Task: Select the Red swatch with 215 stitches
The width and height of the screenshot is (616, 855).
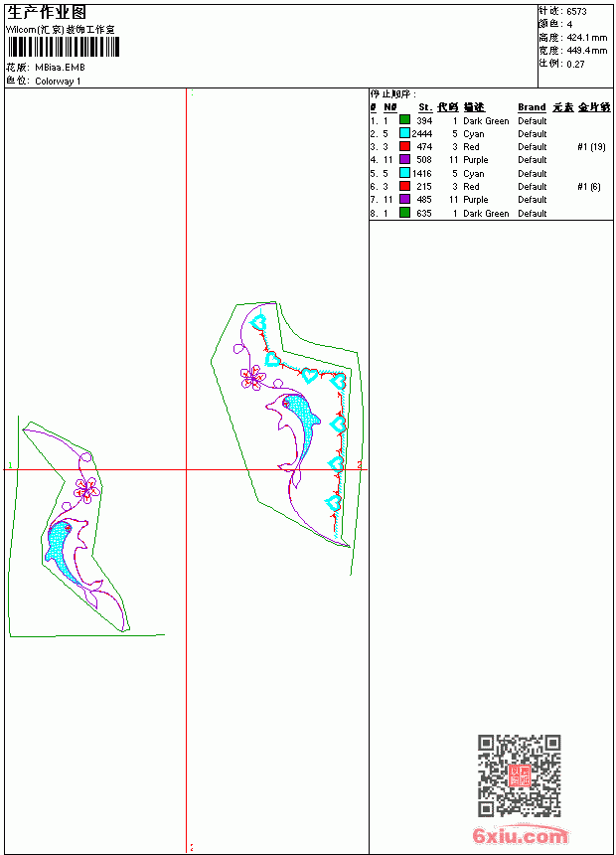Action: [x=404, y=186]
